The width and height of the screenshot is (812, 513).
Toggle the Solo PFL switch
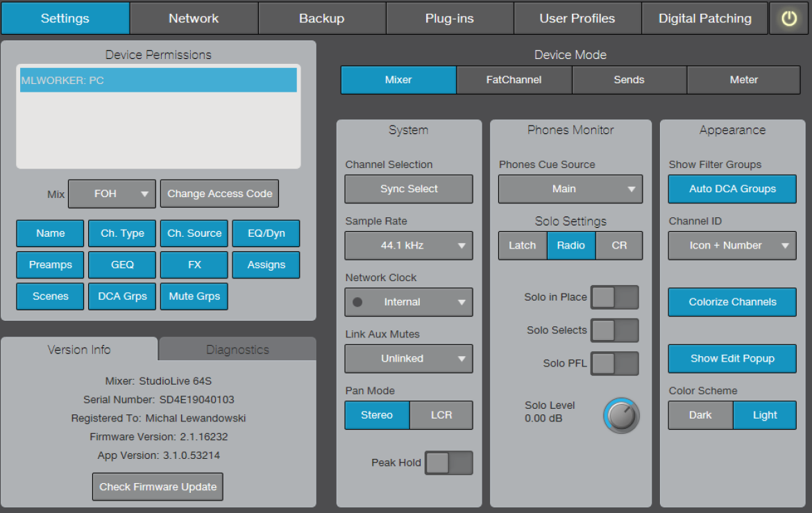[x=615, y=364]
